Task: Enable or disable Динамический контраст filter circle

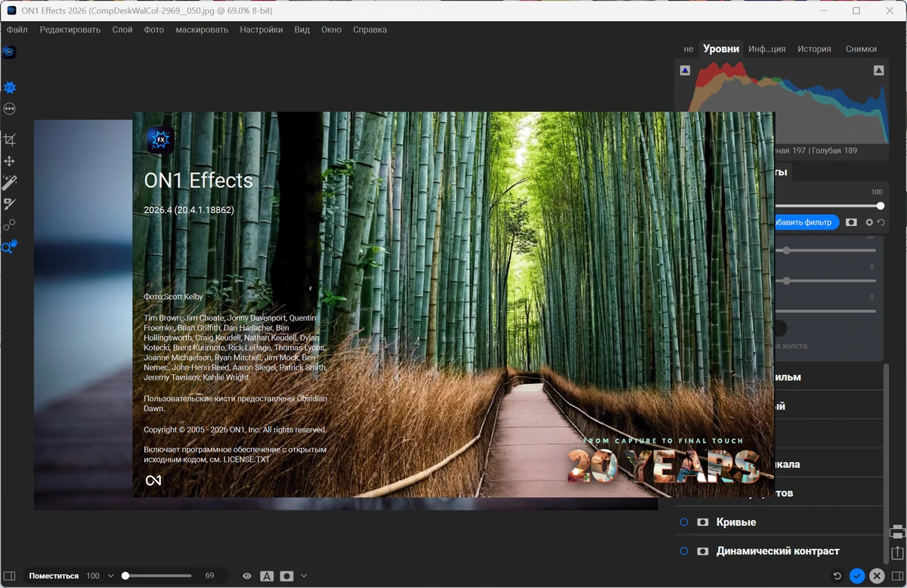Action: point(684,551)
